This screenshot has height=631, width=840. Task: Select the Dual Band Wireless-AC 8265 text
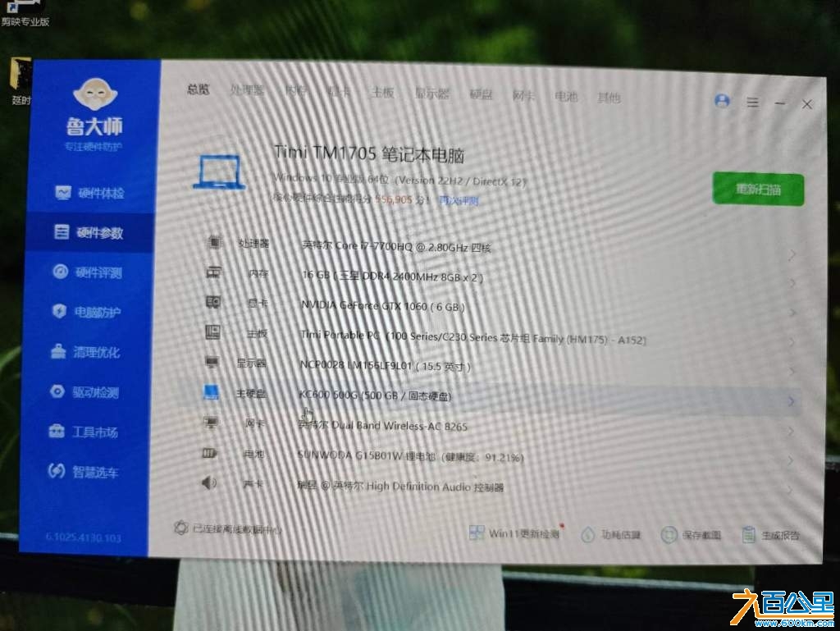click(382, 426)
